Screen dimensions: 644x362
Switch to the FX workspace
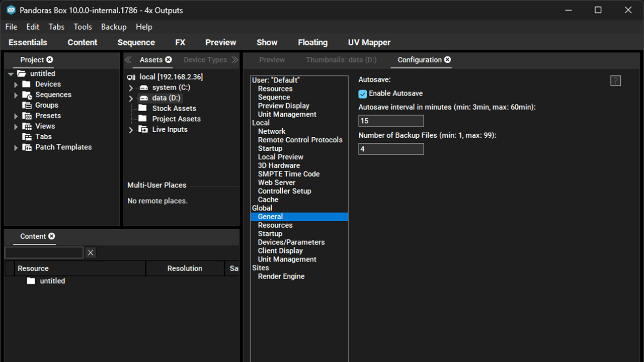(180, 43)
